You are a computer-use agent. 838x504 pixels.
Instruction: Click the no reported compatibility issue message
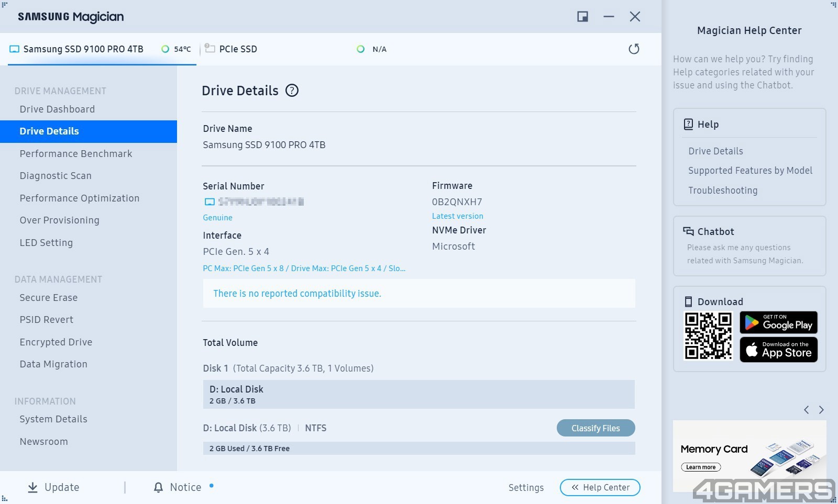[x=297, y=294]
